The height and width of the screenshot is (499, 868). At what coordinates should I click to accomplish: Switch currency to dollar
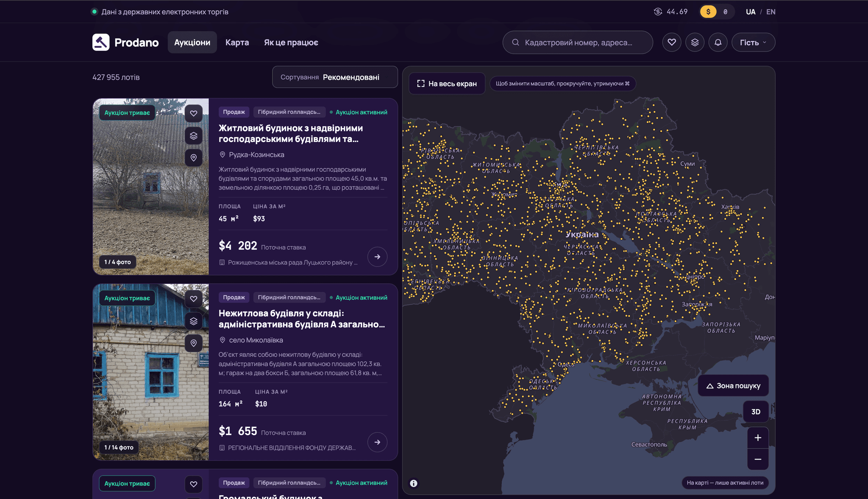tap(708, 12)
